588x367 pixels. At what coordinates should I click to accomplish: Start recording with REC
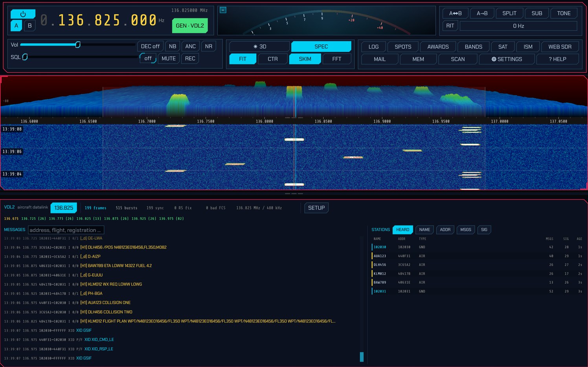pos(190,58)
